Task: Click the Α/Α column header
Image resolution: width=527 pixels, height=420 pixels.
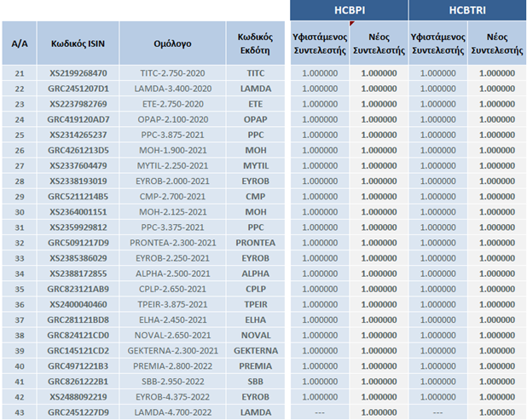Action: pos(20,43)
